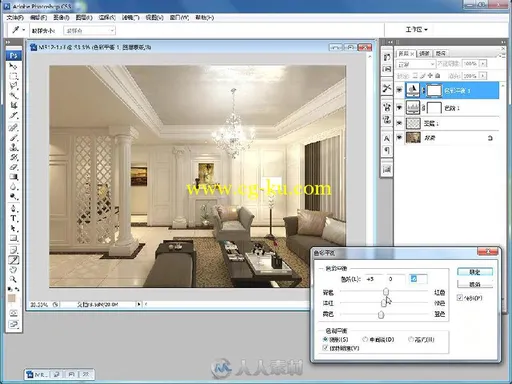Select the Path Selection tool
Image resolution: width=512 pixels, height=384 pixels.
coord(13,228)
